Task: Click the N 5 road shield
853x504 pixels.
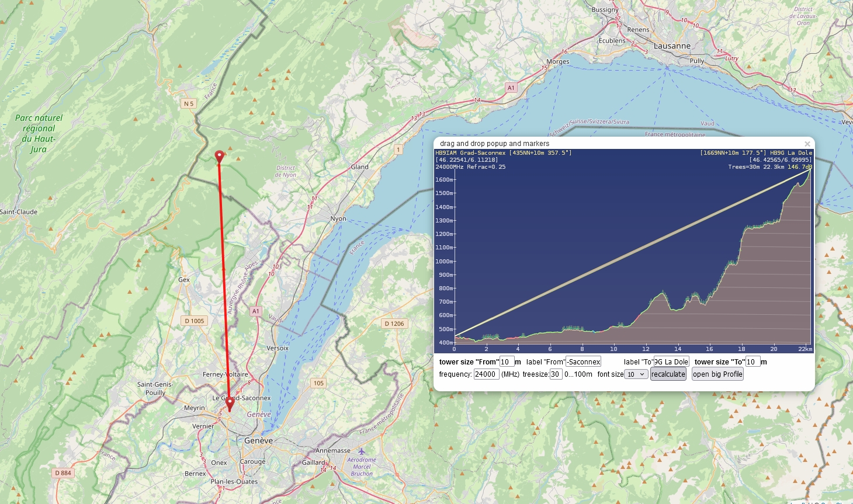Action: pos(188,103)
